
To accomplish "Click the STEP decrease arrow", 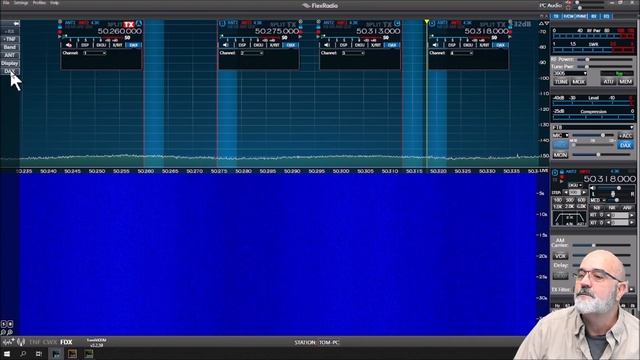I will coord(566,192).
